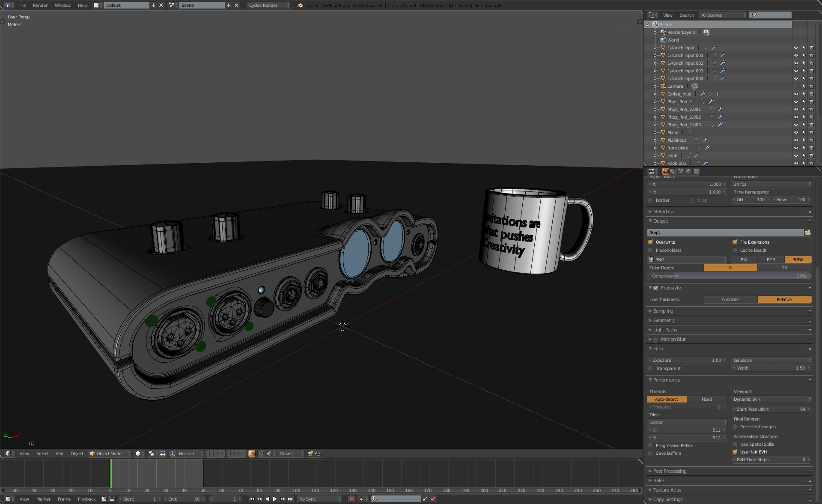Image resolution: width=822 pixels, height=504 pixels.
Task: Open the Object Mode dropdown
Action: tap(110, 453)
